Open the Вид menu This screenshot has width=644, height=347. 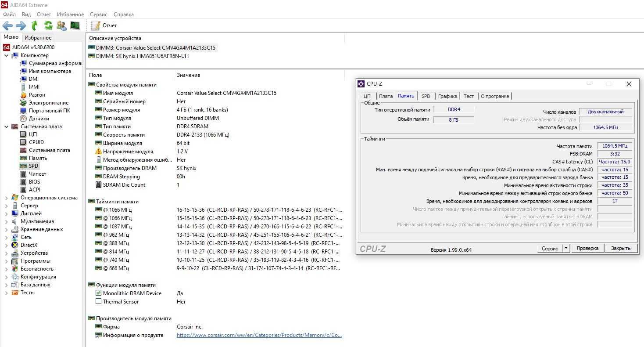pyautogui.click(x=26, y=14)
